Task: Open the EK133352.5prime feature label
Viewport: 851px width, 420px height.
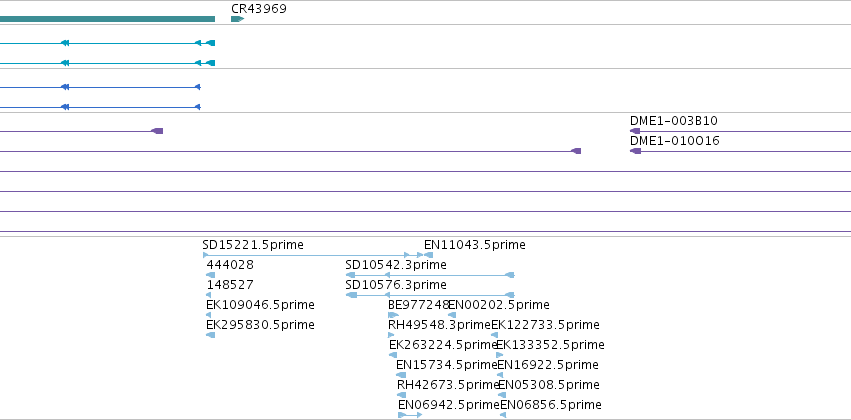Action: (550, 345)
